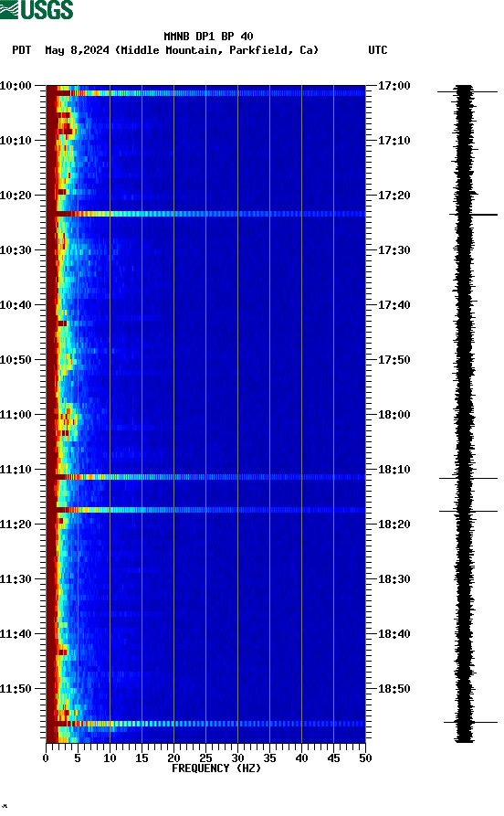
Task: Click the '17:50' UTC time label
Action: [394, 360]
